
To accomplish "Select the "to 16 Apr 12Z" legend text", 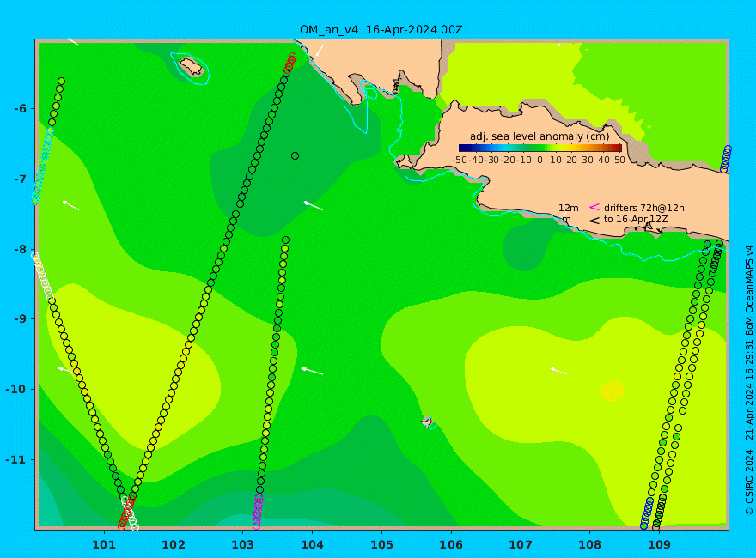I will click(x=636, y=219).
